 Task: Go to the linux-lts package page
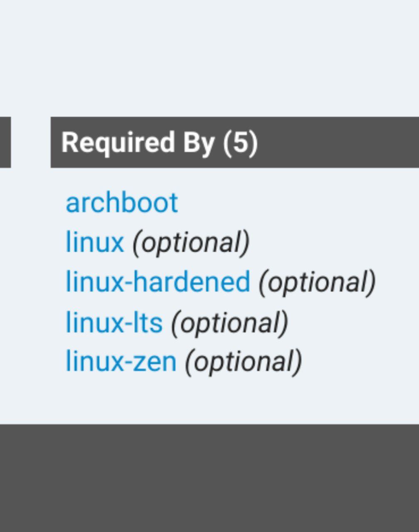point(114,322)
